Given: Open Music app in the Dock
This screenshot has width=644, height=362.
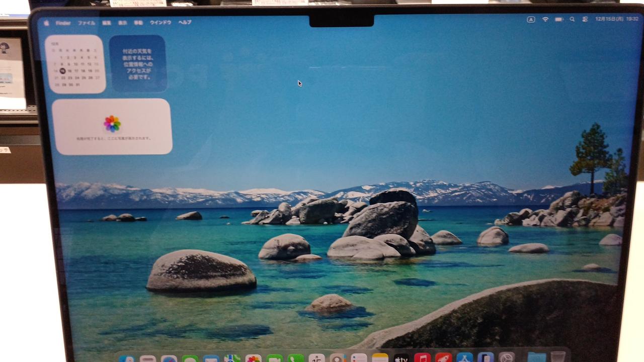Looking at the screenshot, I should tap(422, 358).
